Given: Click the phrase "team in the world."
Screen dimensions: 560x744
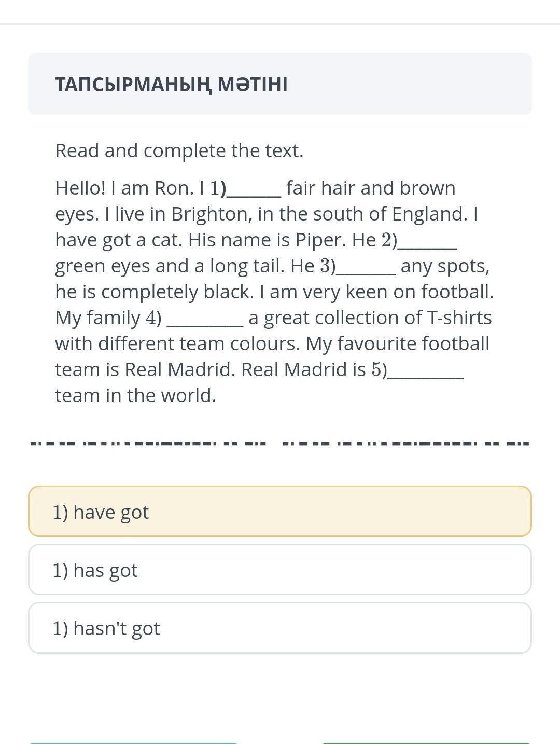Looking at the screenshot, I should tap(136, 395).
